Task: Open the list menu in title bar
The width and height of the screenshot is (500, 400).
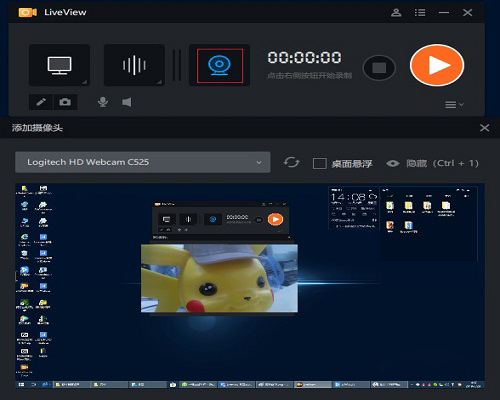Action: pos(420,13)
